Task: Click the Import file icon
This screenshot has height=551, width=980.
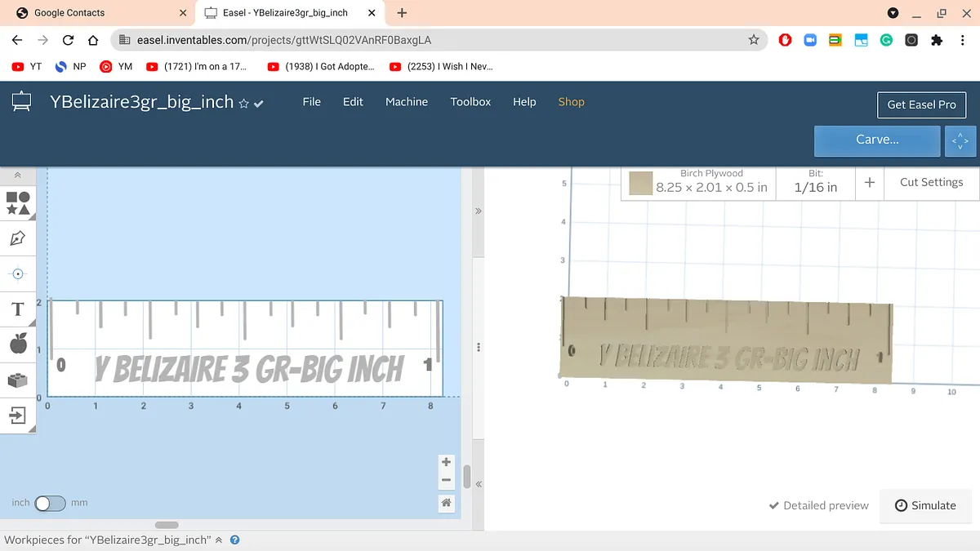Action: point(18,415)
